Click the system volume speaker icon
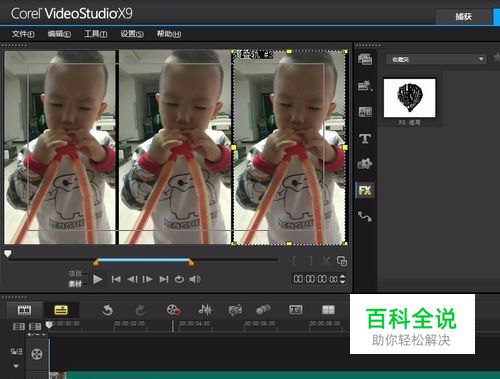This screenshot has height=379, width=500. [x=195, y=279]
